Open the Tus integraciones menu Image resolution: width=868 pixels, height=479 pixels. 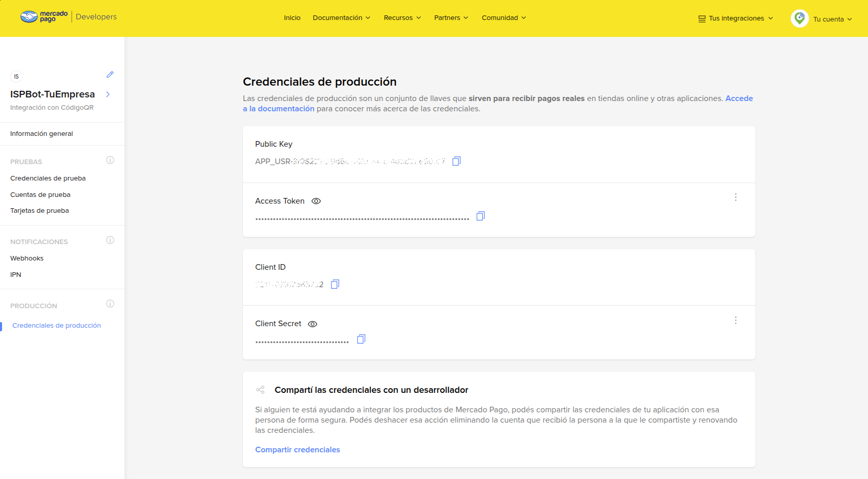(x=736, y=18)
